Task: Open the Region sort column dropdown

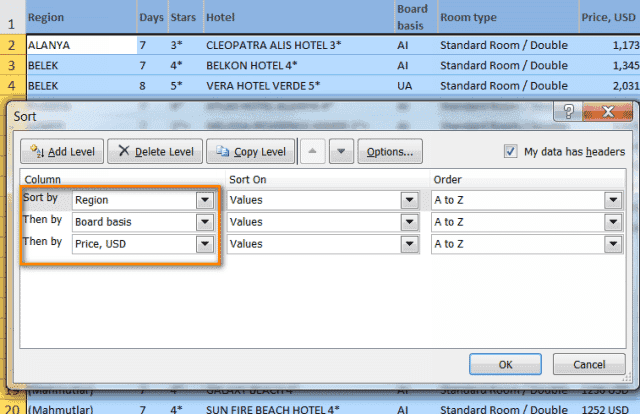Action: [x=205, y=200]
